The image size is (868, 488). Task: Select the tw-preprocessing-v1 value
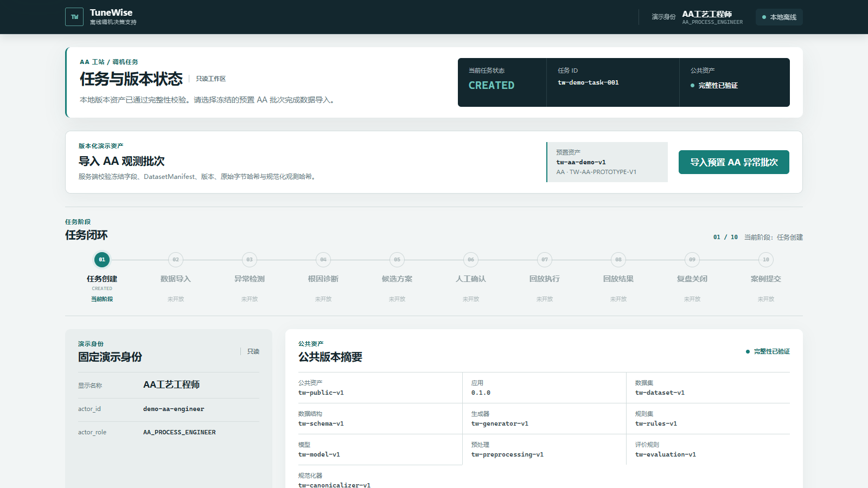point(507,454)
